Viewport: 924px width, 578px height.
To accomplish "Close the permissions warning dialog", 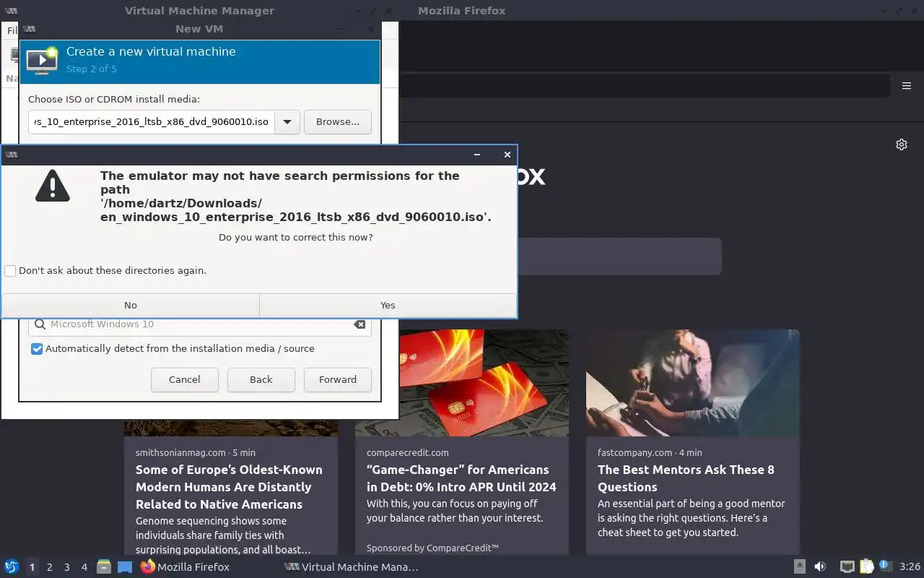I will tap(507, 155).
